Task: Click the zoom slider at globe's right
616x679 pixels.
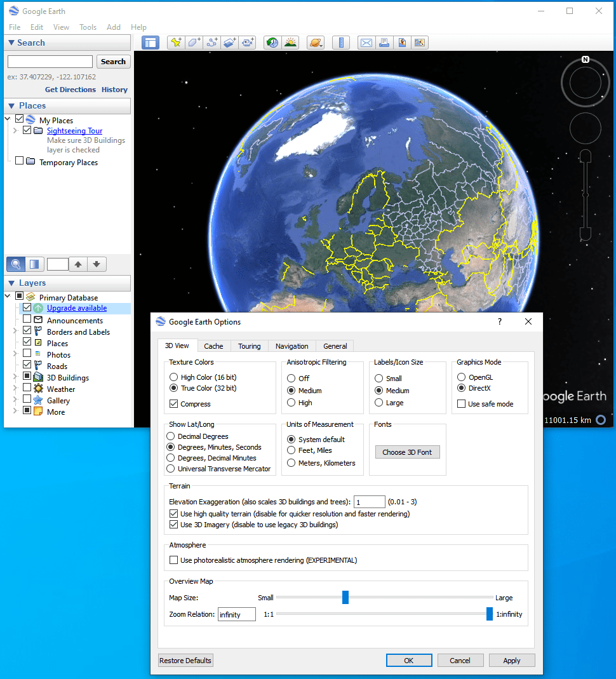Action: coord(586,195)
